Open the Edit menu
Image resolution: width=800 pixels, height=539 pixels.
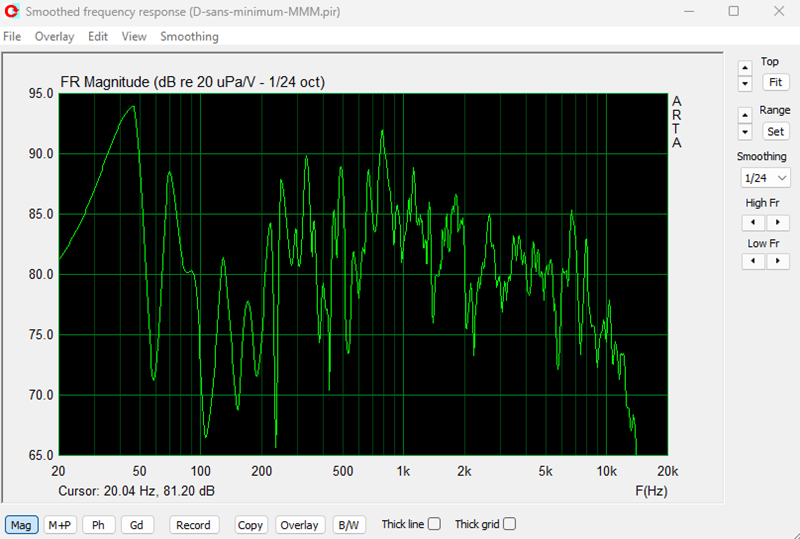(x=97, y=37)
